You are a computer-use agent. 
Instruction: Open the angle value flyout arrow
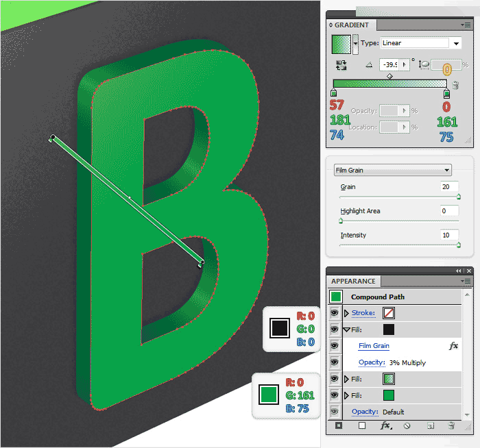tap(405, 65)
